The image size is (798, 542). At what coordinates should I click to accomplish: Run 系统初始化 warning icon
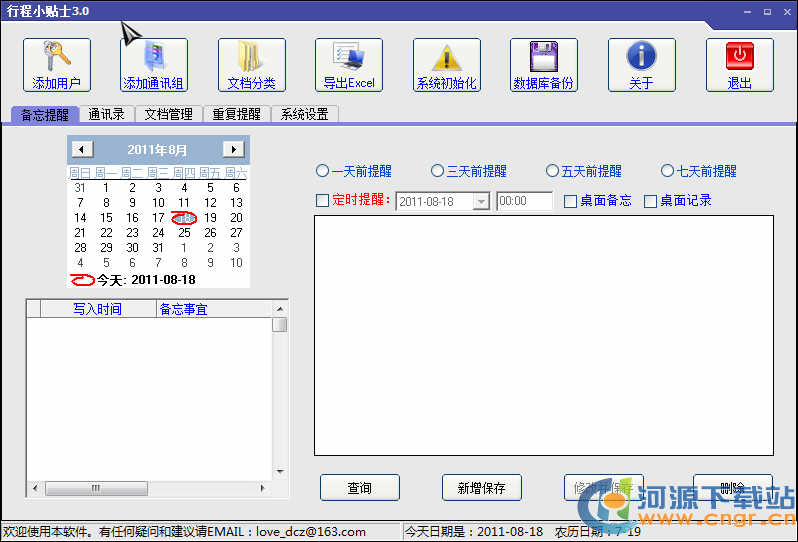pos(446,57)
